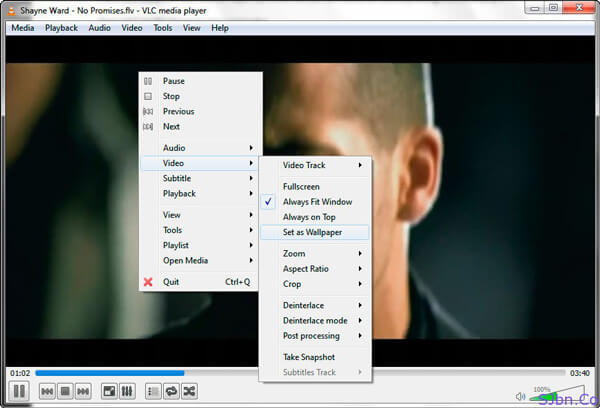Toggle loop mode button
Viewport: 600px width, 408px height.
pyautogui.click(x=171, y=391)
